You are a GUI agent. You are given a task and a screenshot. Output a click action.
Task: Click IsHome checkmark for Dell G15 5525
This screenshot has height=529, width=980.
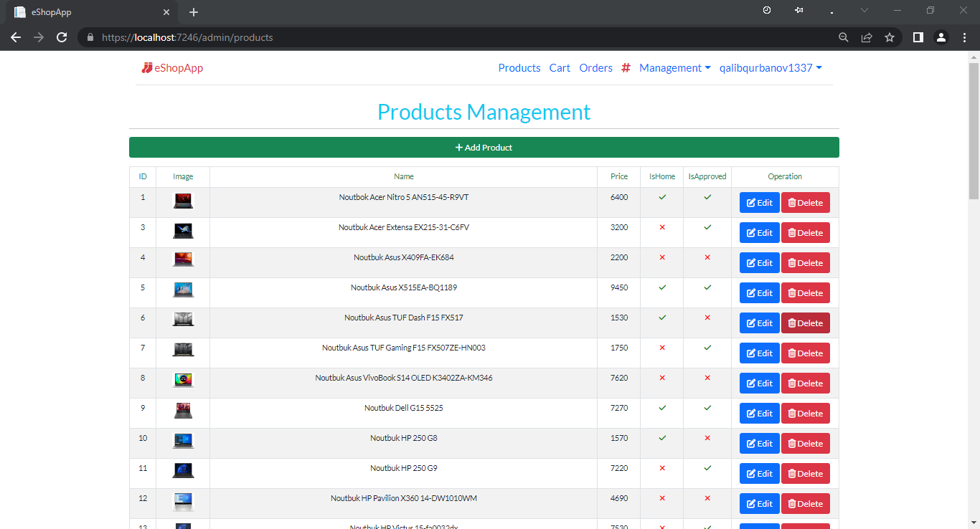(x=662, y=408)
